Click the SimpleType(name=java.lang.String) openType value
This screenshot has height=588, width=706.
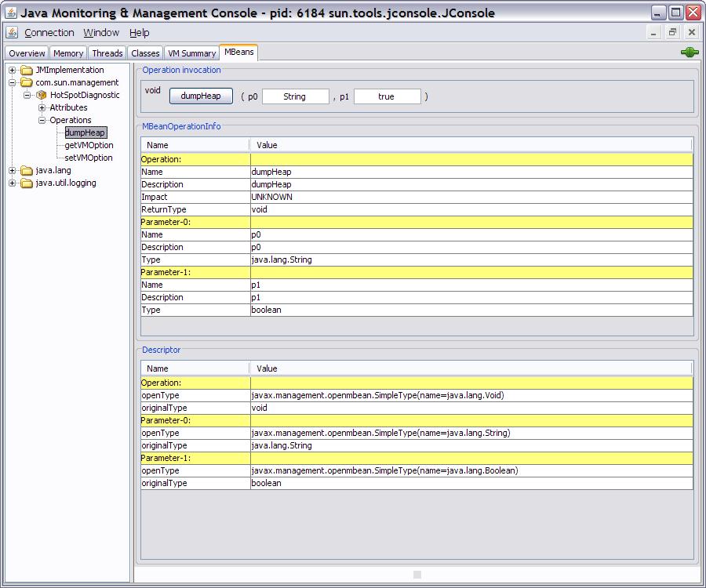pyautogui.click(x=471, y=433)
